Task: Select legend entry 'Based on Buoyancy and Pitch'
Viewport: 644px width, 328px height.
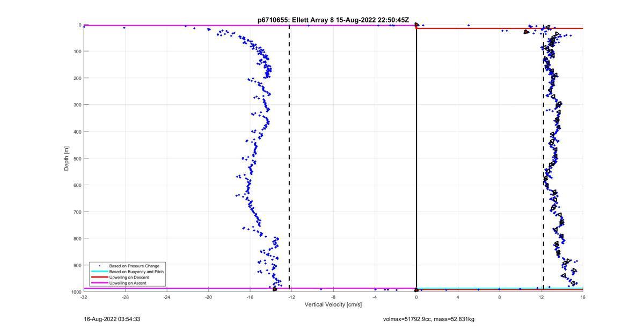Action: 136,272
